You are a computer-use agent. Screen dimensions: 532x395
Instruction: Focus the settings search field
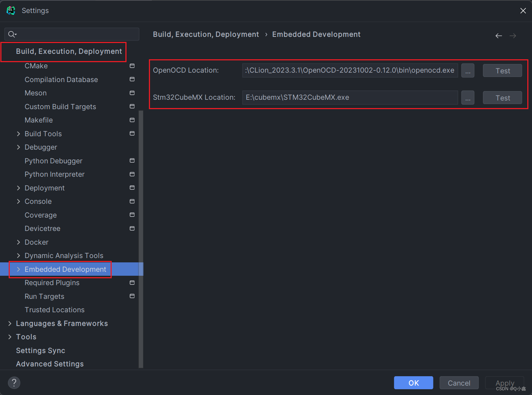72,34
